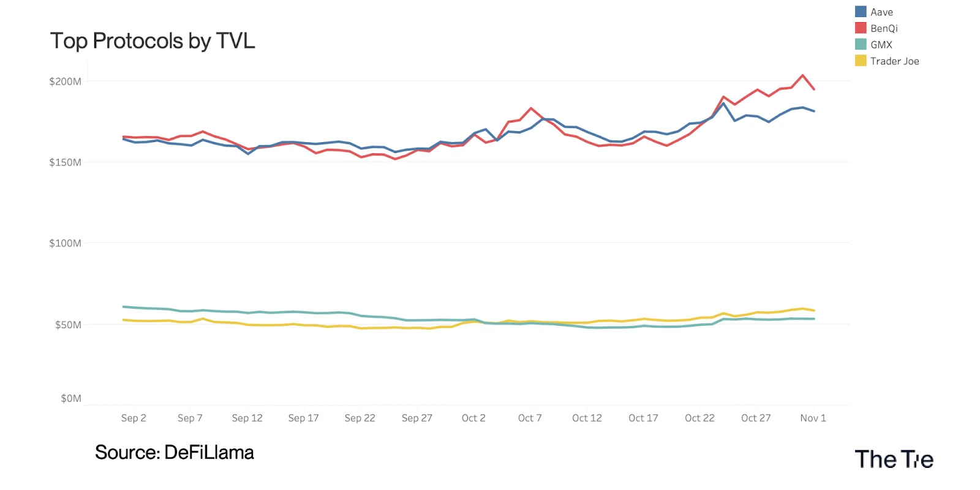The height and width of the screenshot is (490, 980).
Task: Click the $200M y-axis label
Action: point(65,81)
